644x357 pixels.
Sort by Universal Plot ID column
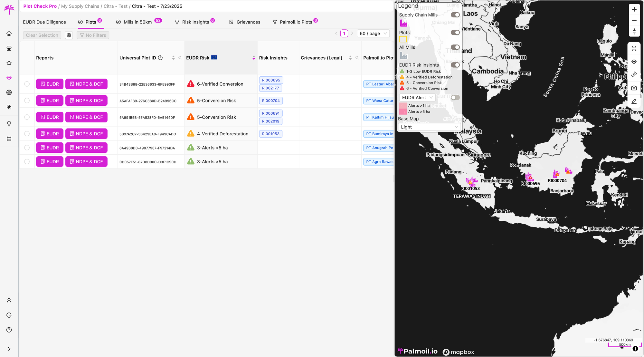(x=173, y=58)
